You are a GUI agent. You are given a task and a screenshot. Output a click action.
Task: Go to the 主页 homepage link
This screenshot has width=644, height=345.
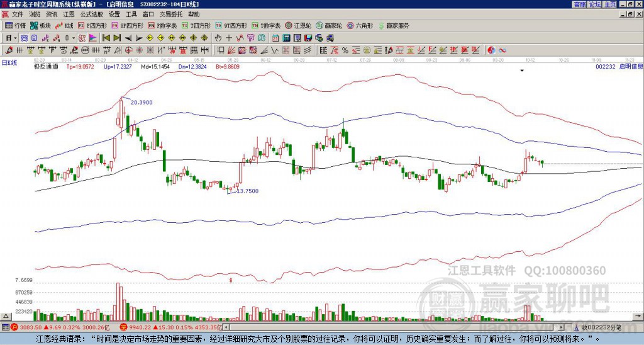pos(610,4)
